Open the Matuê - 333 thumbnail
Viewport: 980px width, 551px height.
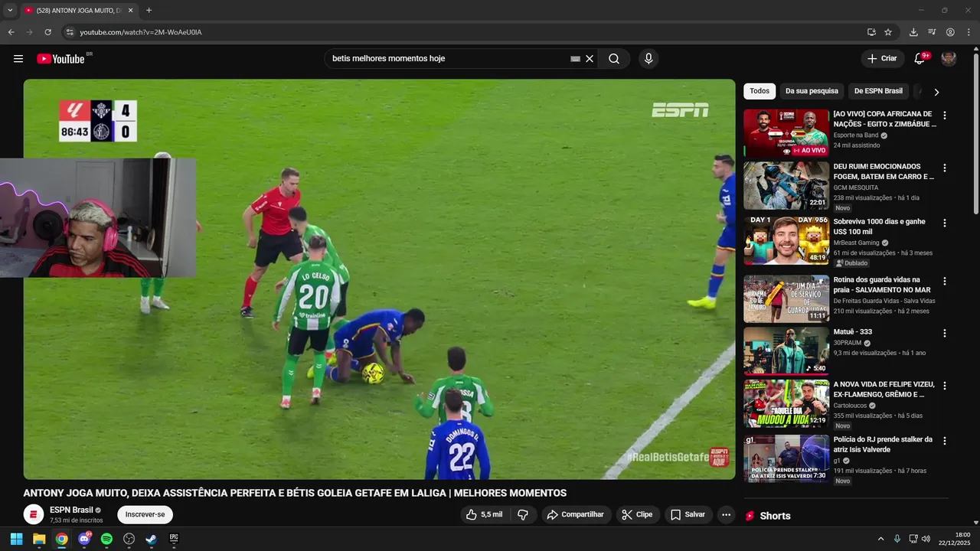point(786,350)
